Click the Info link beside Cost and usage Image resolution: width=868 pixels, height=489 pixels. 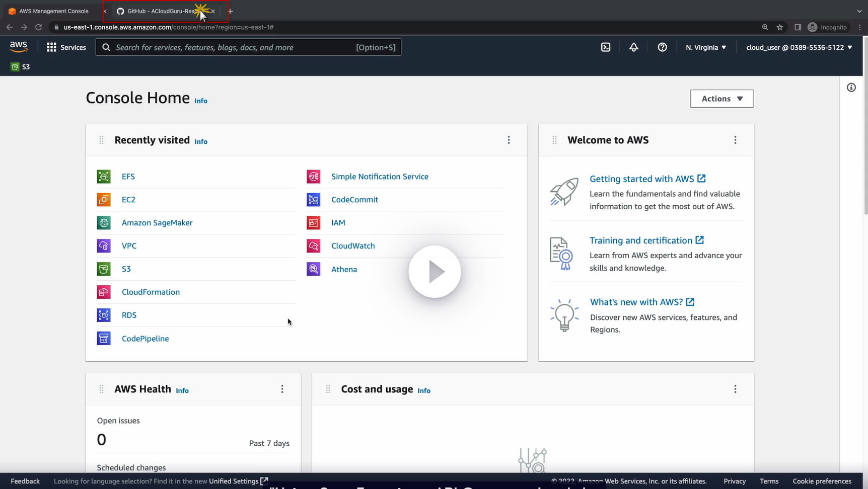(424, 390)
